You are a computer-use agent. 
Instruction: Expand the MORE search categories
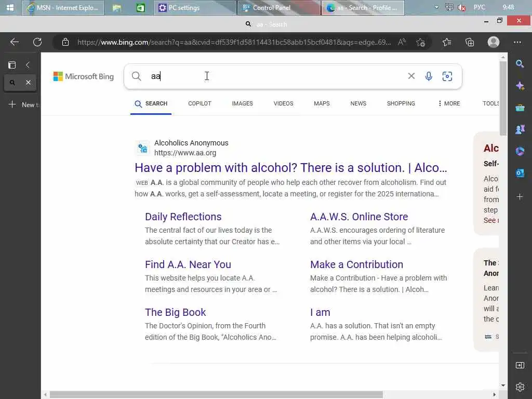pos(449,104)
